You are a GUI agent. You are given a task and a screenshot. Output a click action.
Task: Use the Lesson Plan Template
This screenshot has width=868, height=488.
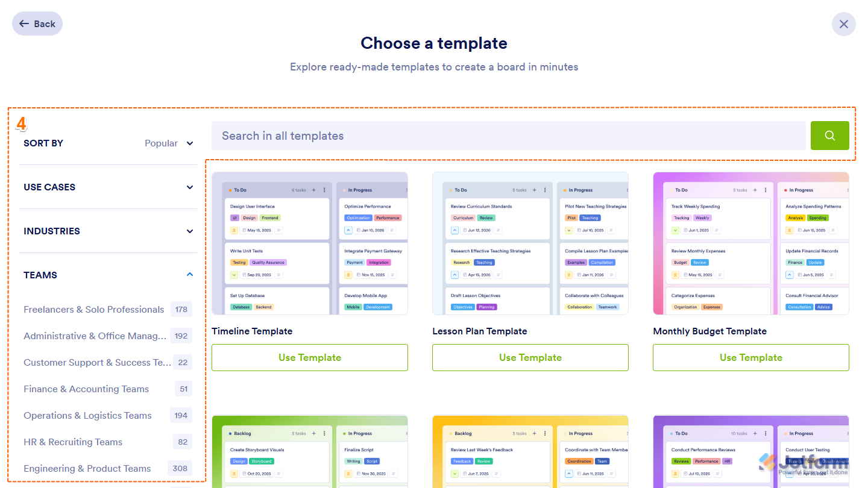[x=530, y=358]
